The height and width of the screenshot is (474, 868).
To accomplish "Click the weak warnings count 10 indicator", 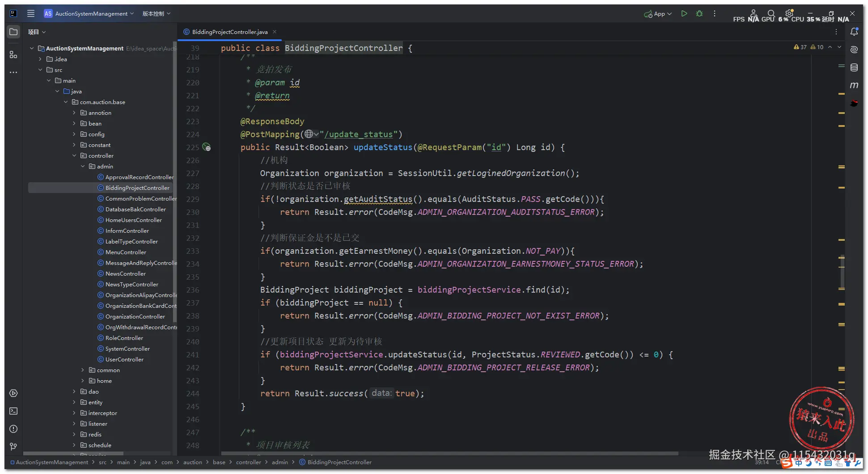I will click(817, 47).
